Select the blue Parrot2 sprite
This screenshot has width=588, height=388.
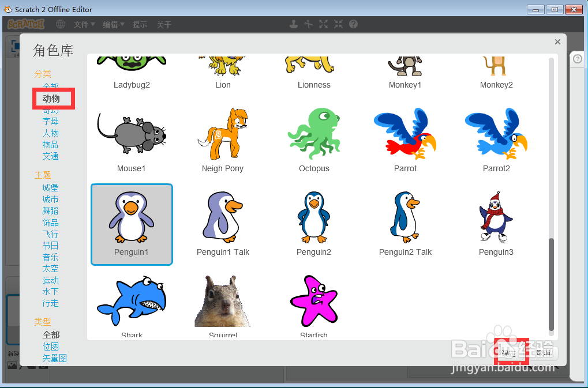[496, 141]
